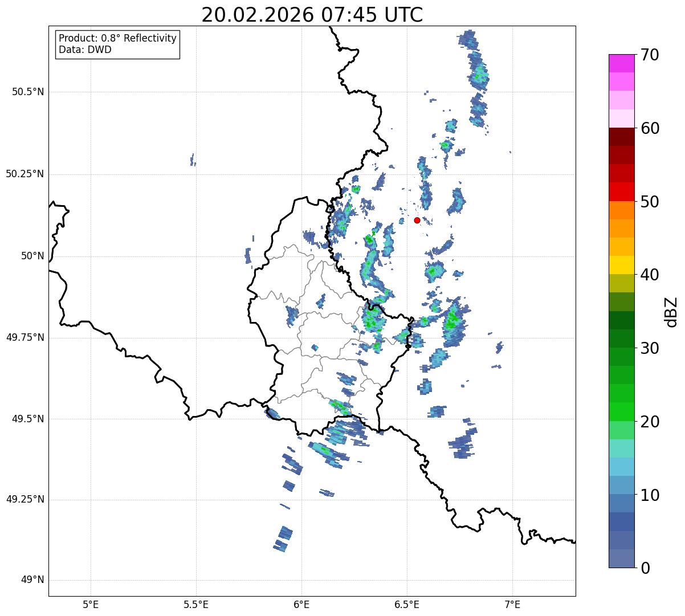685x616 pixels.
Task: Click the dBZ colorbar axis label
Action: 671,312
